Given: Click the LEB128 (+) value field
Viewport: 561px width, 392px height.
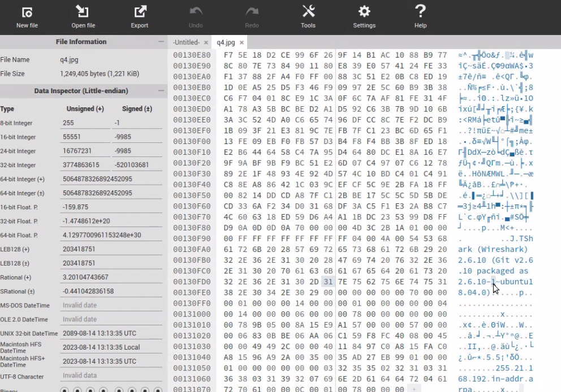Looking at the screenshot, I should [111, 249].
